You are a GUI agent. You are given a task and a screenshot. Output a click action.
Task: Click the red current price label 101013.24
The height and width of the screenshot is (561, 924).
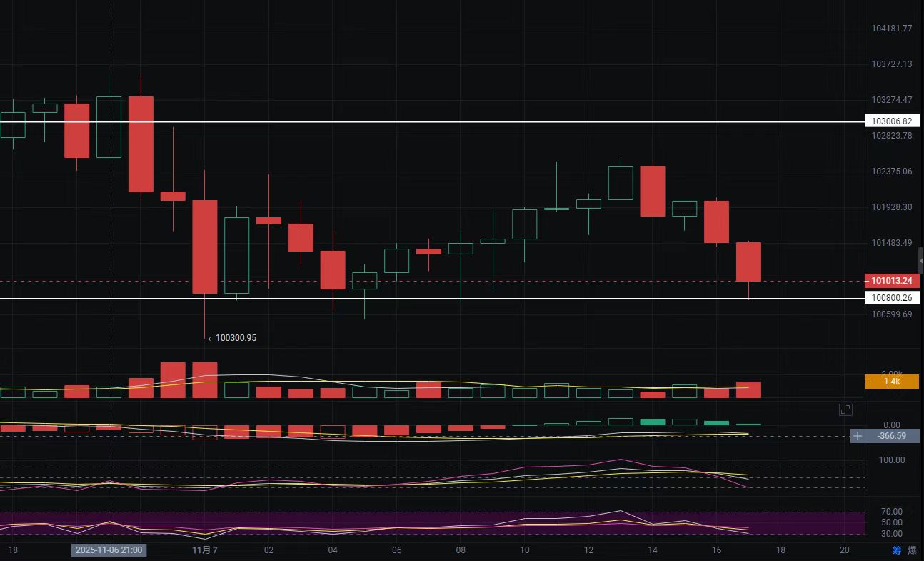tap(892, 281)
